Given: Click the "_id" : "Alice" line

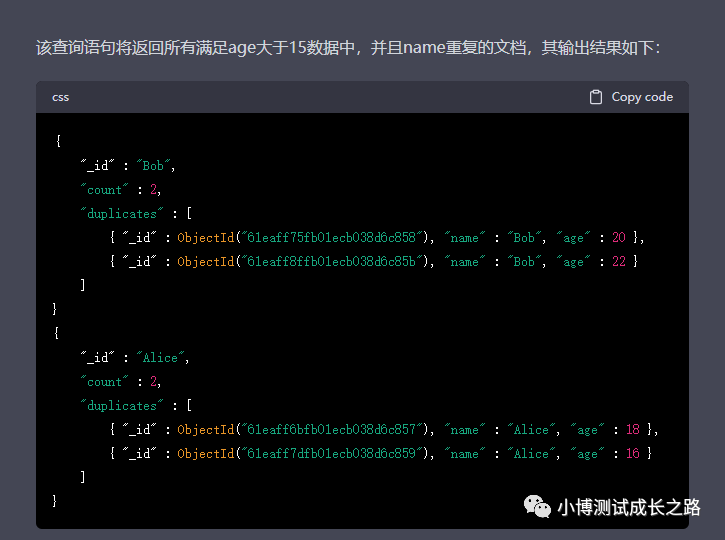Looking at the screenshot, I should click(135, 358).
